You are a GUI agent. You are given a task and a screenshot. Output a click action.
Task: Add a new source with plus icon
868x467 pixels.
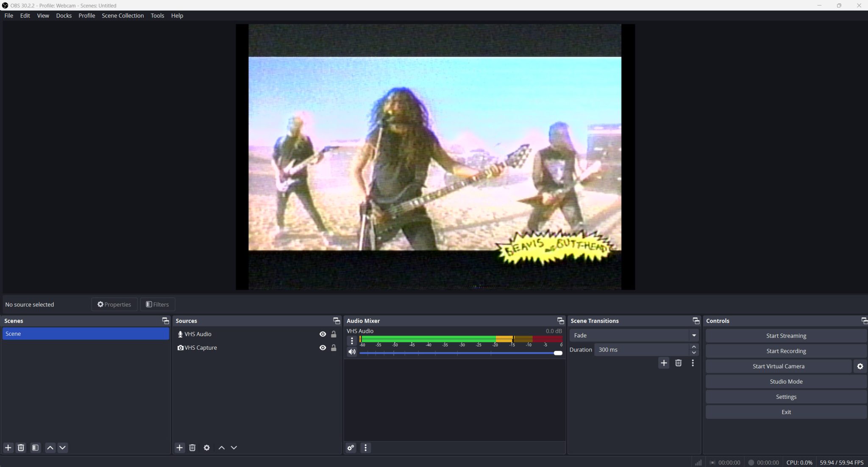pos(180,448)
